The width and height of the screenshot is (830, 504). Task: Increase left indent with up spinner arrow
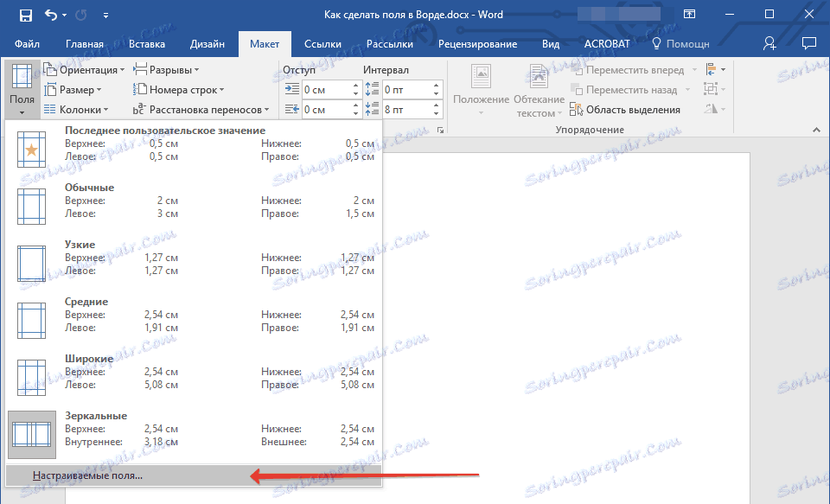click(x=355, y=86)
